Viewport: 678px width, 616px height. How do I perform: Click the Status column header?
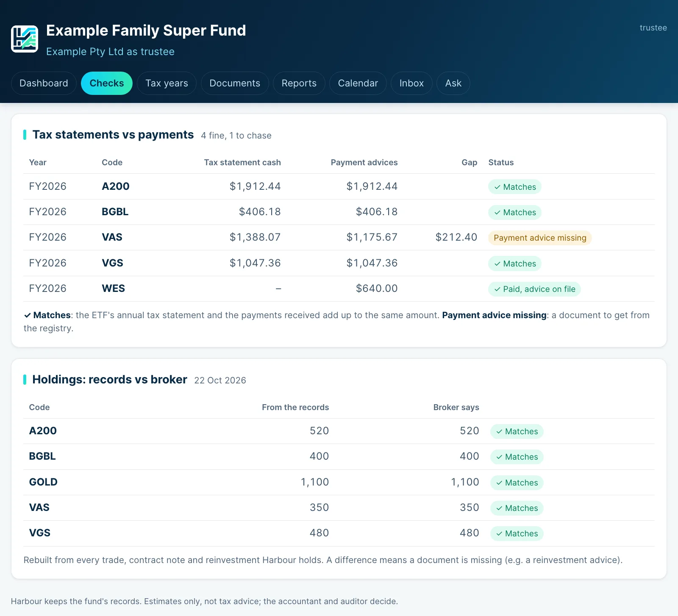coord(501,163)
